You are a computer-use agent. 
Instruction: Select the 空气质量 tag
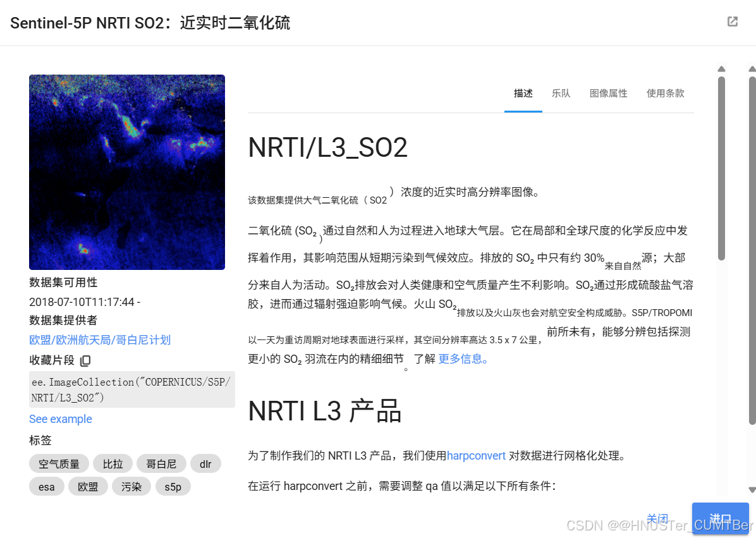click(x=59, y=464)
